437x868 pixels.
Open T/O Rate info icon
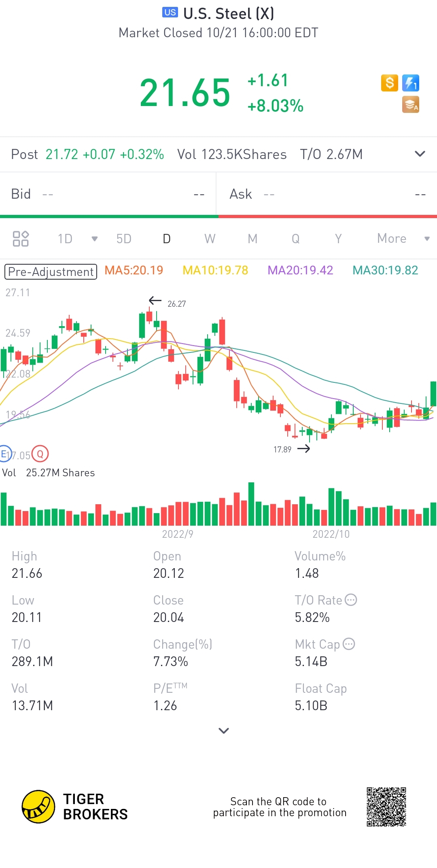351,600
